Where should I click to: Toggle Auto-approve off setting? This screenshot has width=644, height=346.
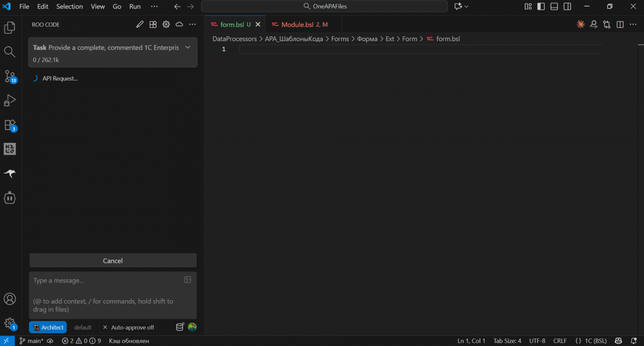(128, 327)
